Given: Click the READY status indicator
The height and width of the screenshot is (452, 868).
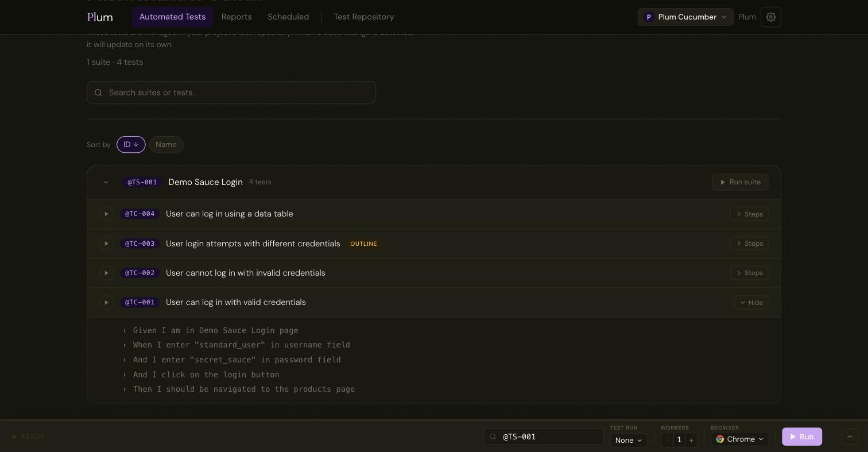Looking at the screenshot, I should click(28, 436).
